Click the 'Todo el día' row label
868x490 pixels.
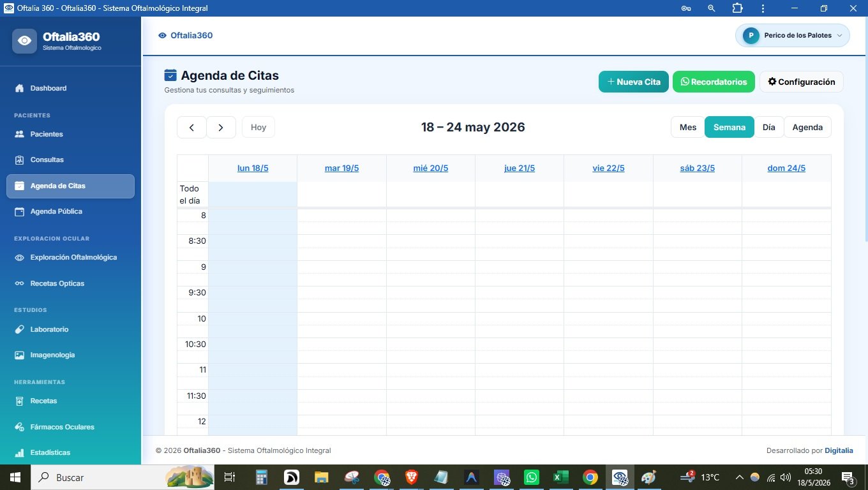click(190, 195)
